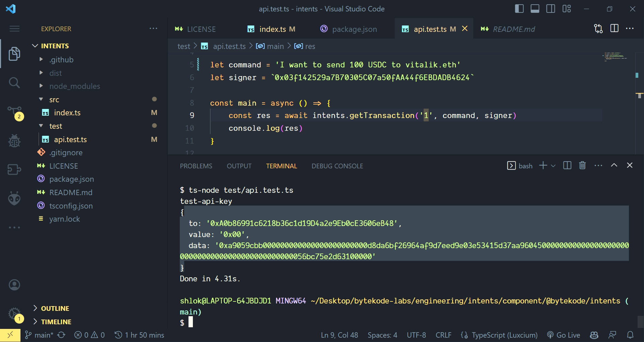
Task: Open terminal panel more actions ellipsis
Action: click(598, 165)
